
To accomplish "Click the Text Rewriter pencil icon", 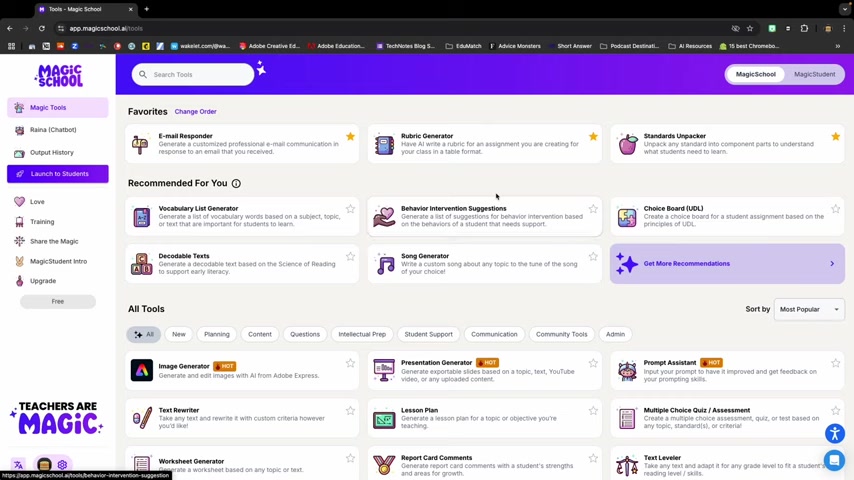I will point(142,418).
